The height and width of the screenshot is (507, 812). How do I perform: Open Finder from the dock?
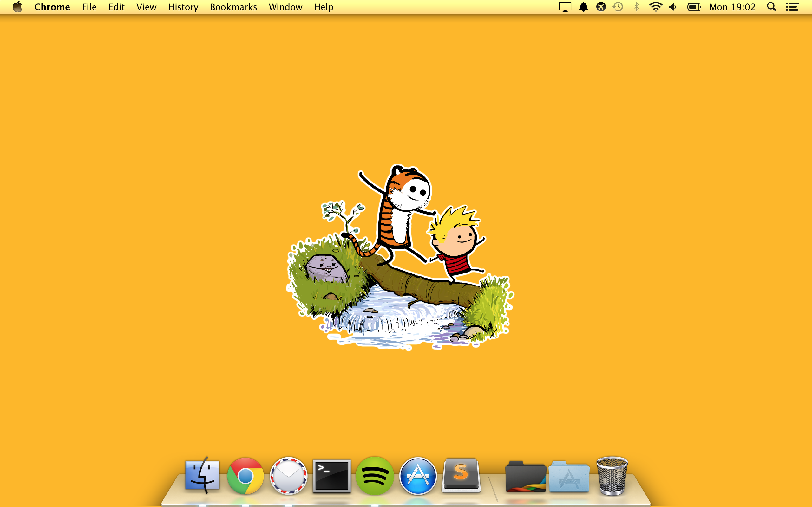202,476
